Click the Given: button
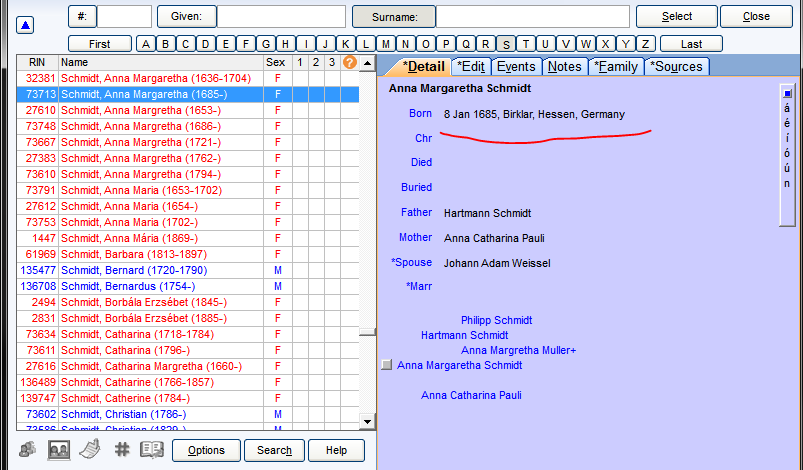The height and width of the screenshot is (470, 803). coord(186,16)
